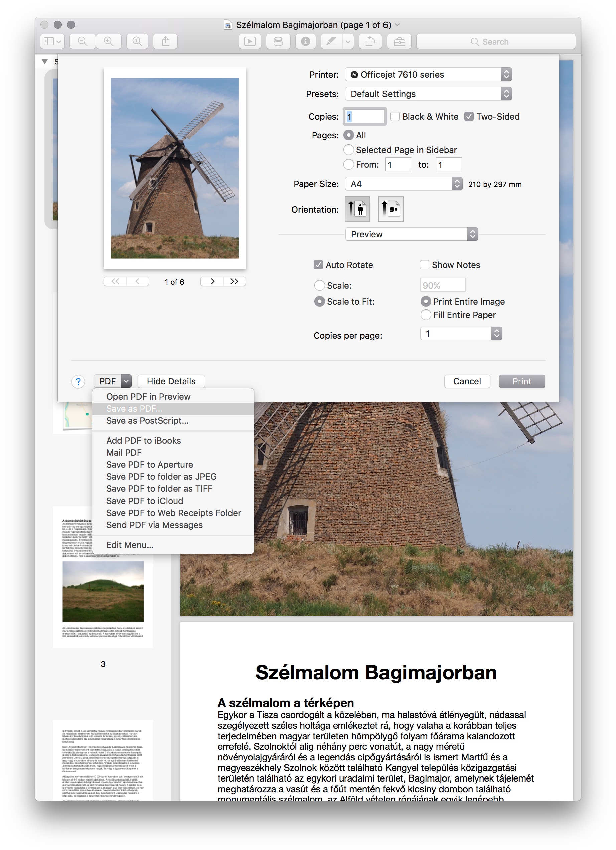Choose Save PDF to Aperture
Screen dimensions: 616x850
[173, 465]
